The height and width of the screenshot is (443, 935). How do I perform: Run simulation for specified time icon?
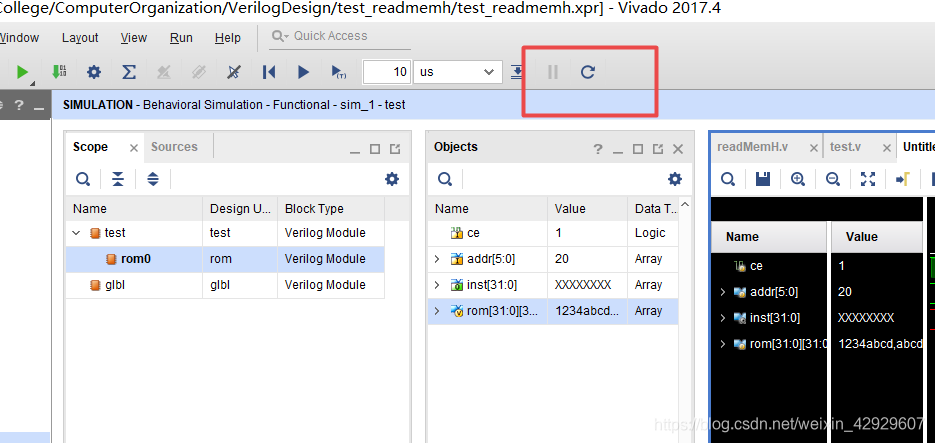(x=339, y=72)
